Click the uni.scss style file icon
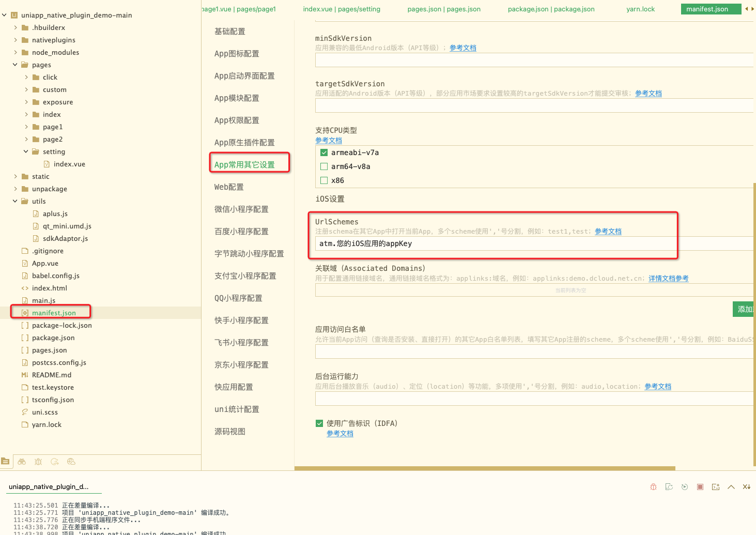756x535 pixels. 25,412
